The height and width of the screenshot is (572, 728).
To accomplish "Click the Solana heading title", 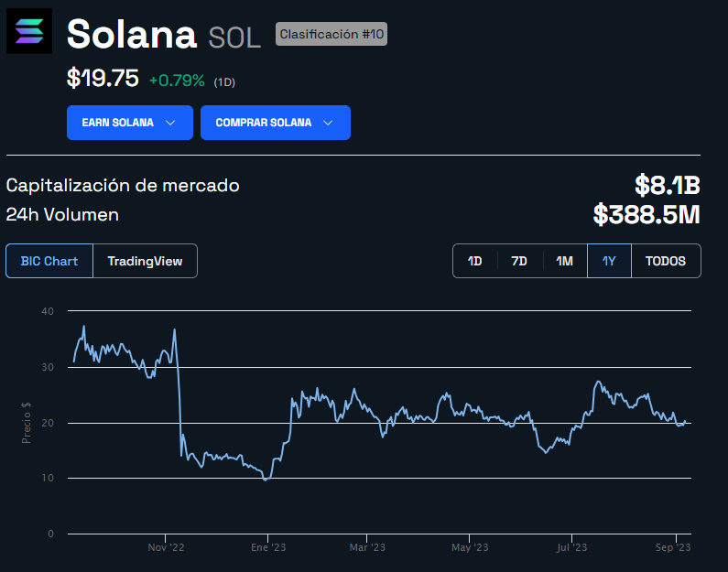I will click(132, 34).
